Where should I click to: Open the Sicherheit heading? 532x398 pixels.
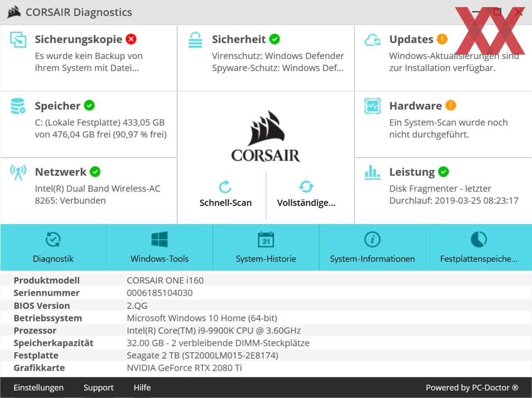(x=239, y=39)
